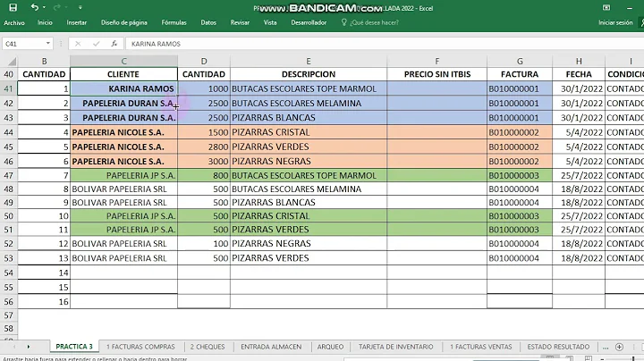
Task: Switch to the Insertar ribbon tab
Action: click(x=77, y=22)
